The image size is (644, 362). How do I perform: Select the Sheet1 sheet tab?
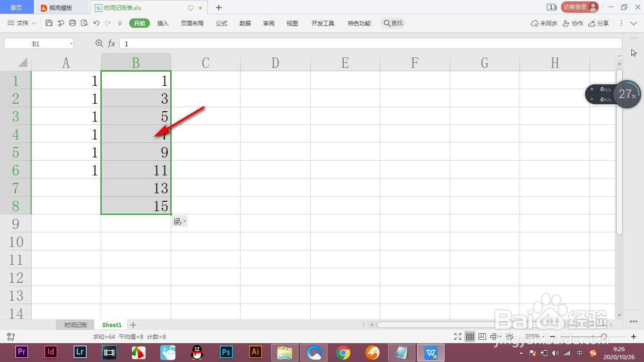112,325
